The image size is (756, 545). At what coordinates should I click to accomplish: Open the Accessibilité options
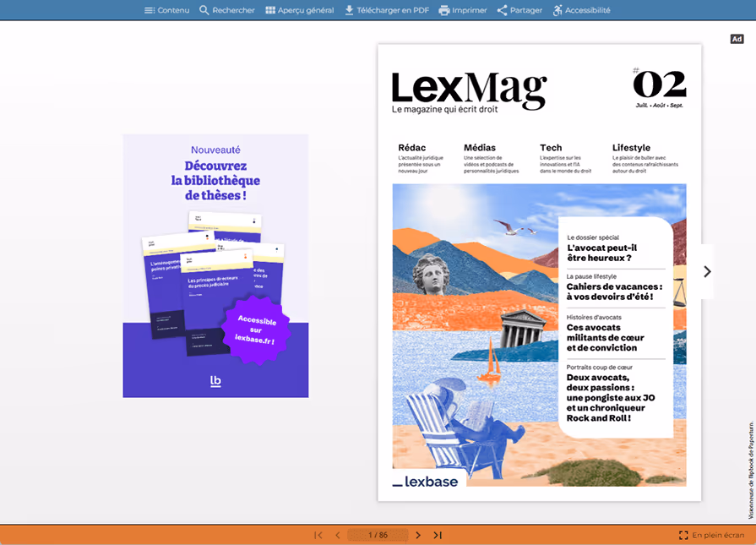(x=581, y=10)
